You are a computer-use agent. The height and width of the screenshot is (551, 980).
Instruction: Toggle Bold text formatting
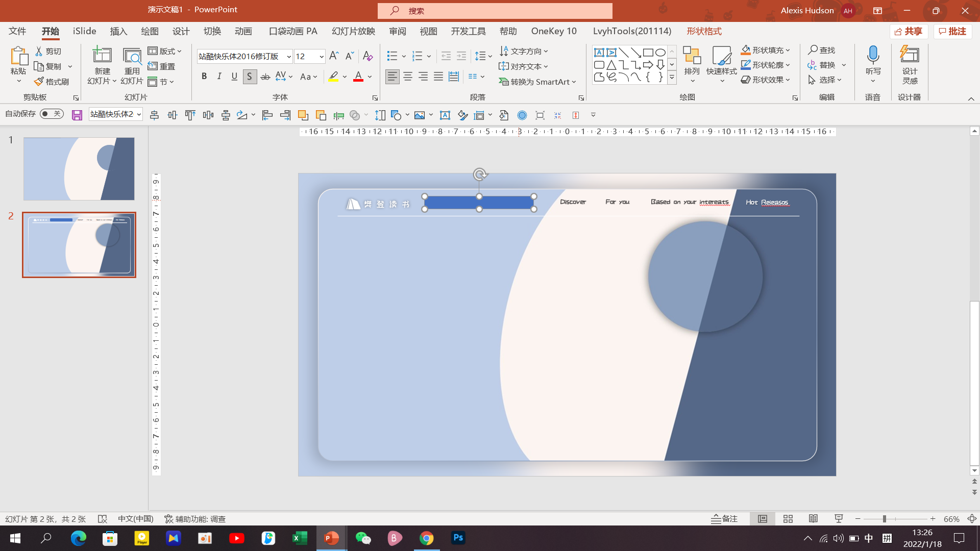pos(204,77)
